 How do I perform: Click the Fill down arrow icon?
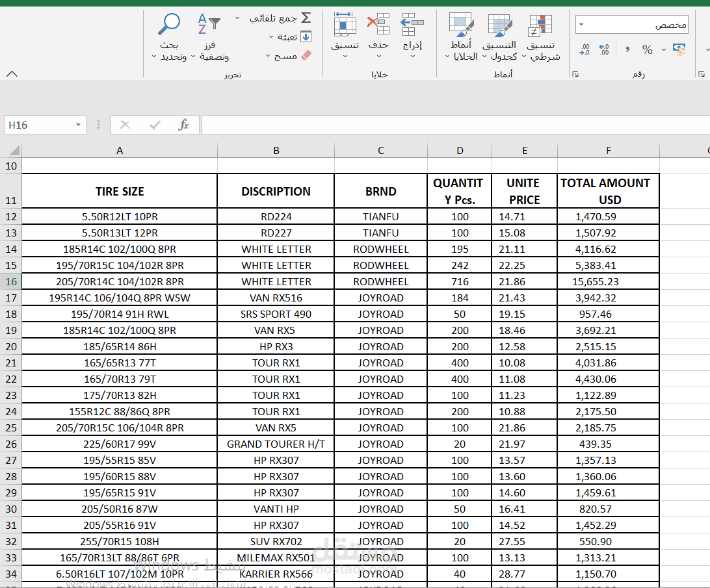pyautogui.click(x=306, y=36)
